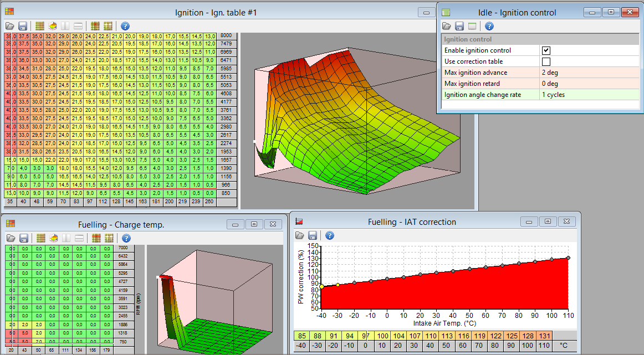This screenshot has height=355, width=644.
Task: Select table grid view icon in Ignition table
Action: click(x=40, y=26)
